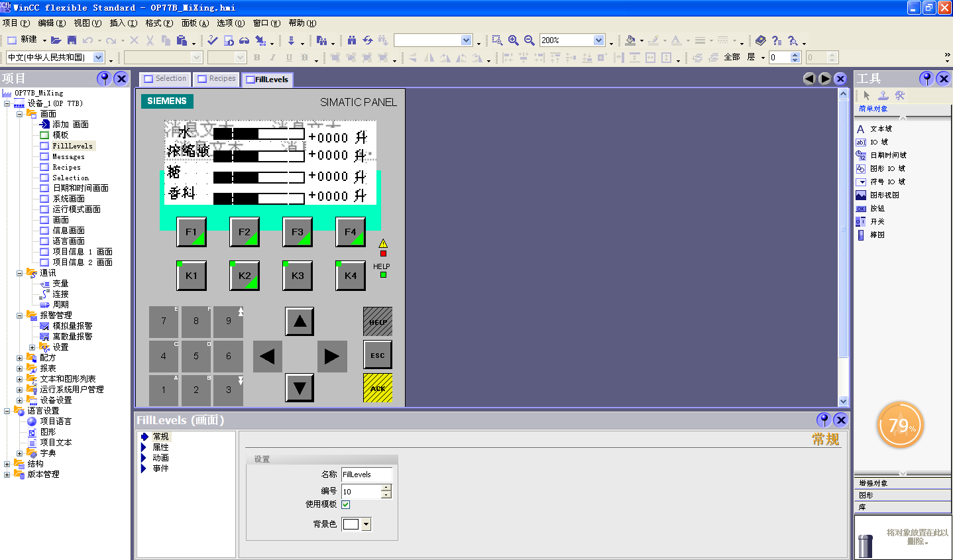
Task: Select the Text field (文本域) tool
Action: pyautogui.click(x=880, y=129)
